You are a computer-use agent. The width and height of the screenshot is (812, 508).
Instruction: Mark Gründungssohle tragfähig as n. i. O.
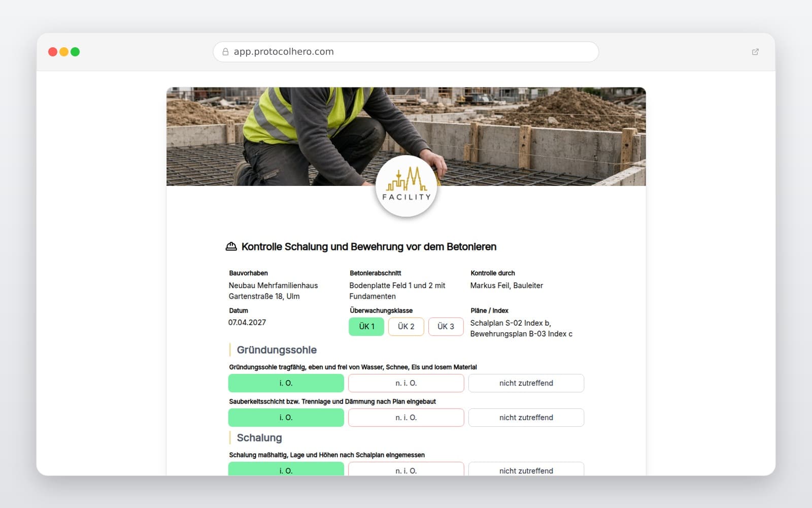point(406,383)
